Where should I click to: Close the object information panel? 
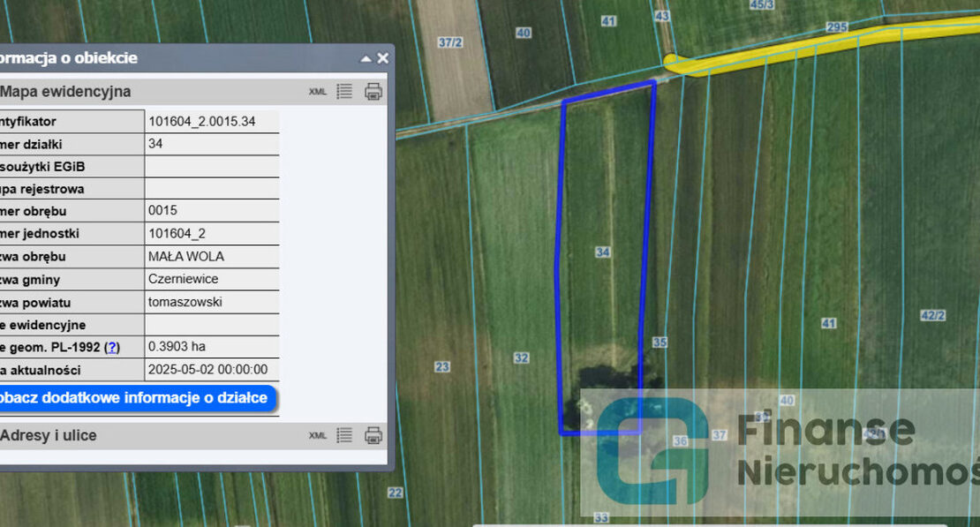pos(383,58)
